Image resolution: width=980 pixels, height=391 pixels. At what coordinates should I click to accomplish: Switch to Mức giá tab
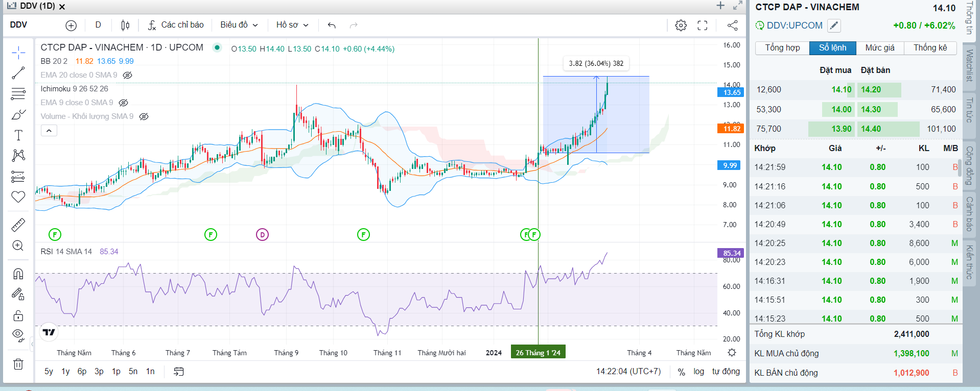[880, 47]
